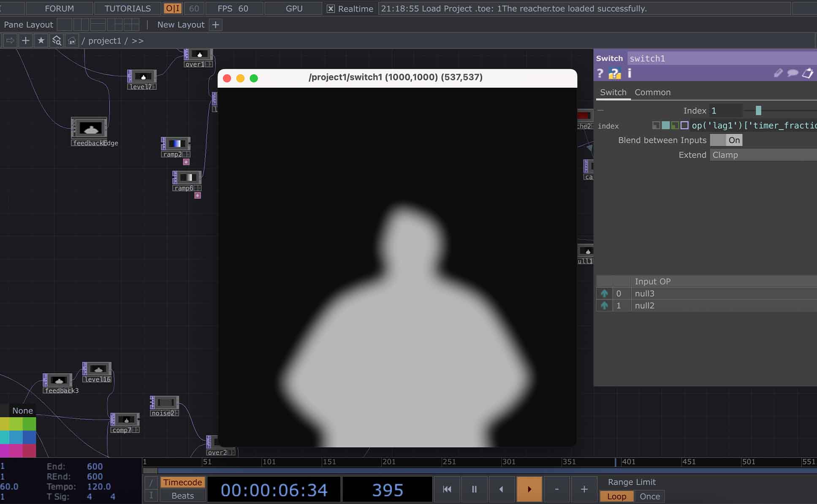Click the bookmark star icon
This screenshot has width=817, height=504.
pos(41,41)
